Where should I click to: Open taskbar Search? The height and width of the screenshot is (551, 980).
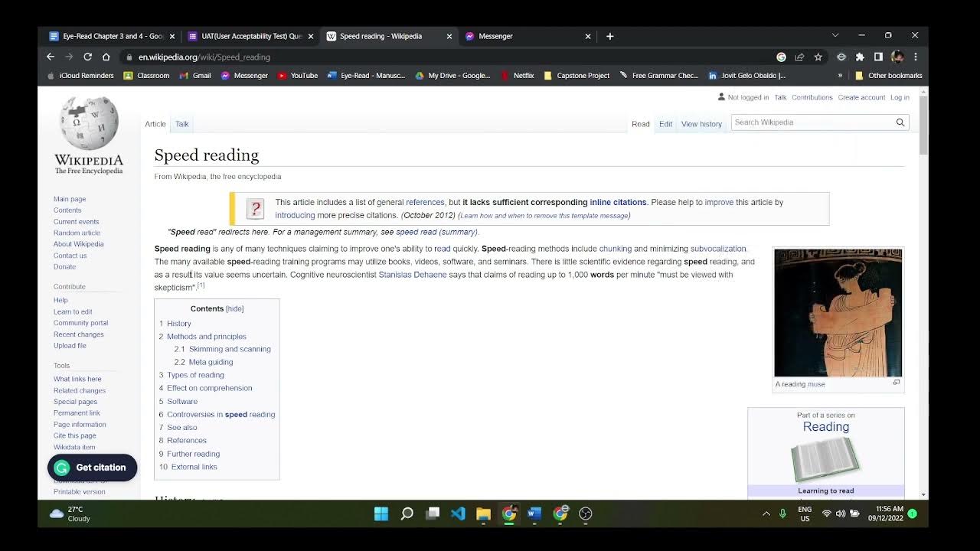[x=407, y=514]
